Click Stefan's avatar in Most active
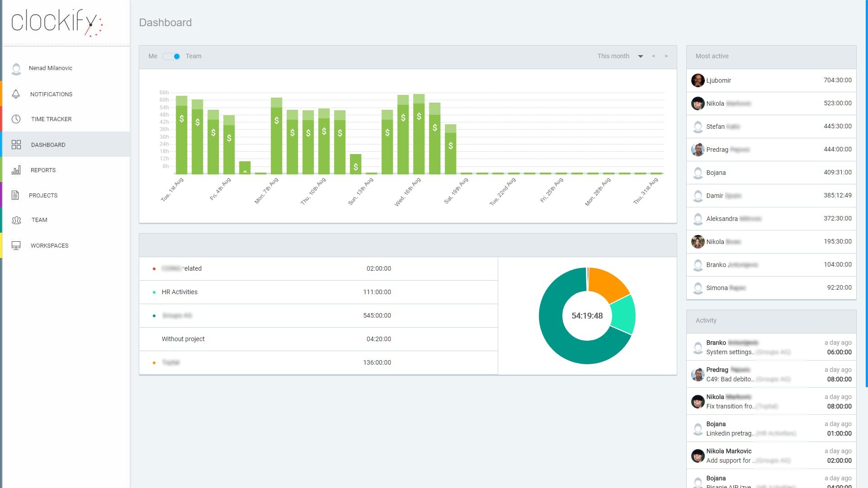This screenshot has height=488, width=868. click(698, 127)
